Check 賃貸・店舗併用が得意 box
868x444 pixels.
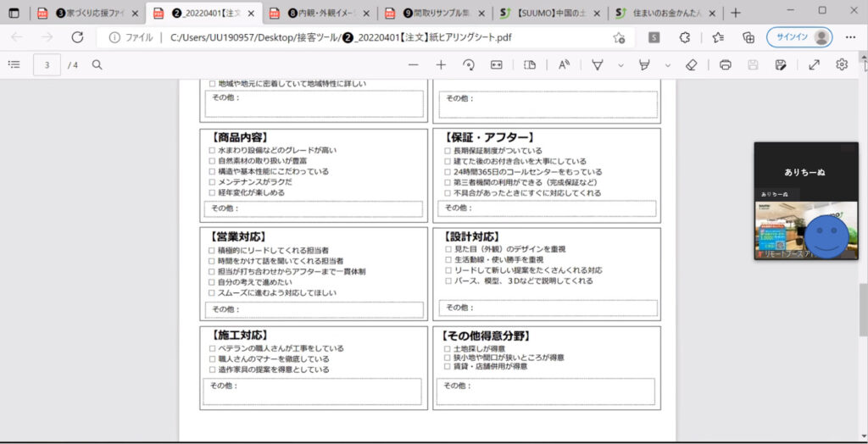pos(448,366)
